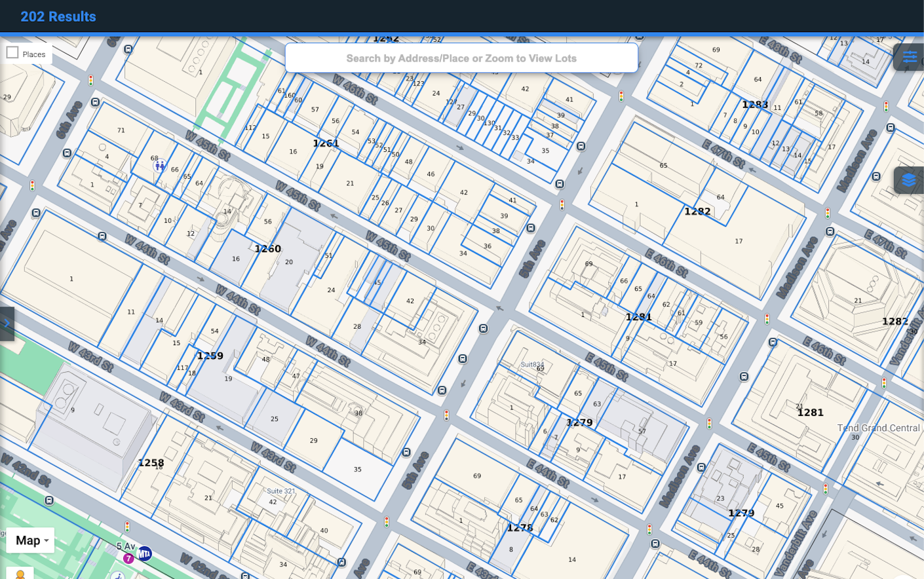Click the Suite 321 place label
This screenshot has height=579, width=924.
coord(280,491)
